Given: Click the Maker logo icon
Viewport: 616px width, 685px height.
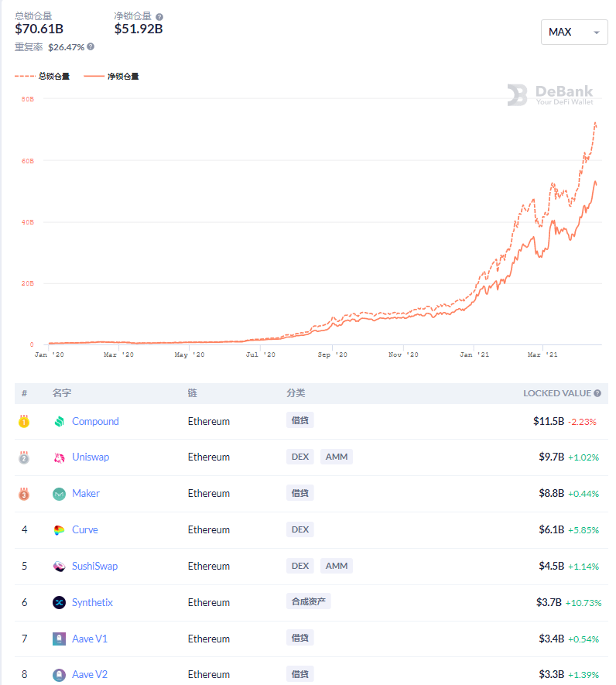Looking at the screenshot, I should (x=59, y=494).
